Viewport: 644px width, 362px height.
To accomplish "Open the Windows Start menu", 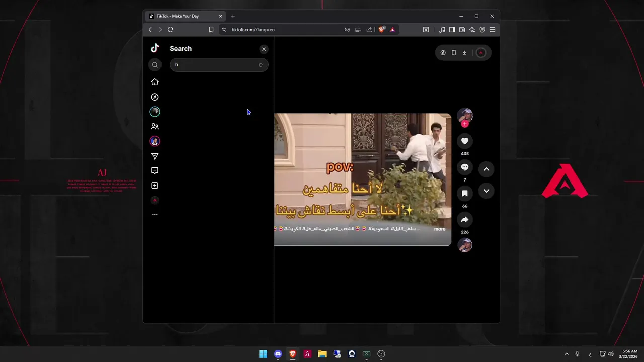I will (263, 354).
